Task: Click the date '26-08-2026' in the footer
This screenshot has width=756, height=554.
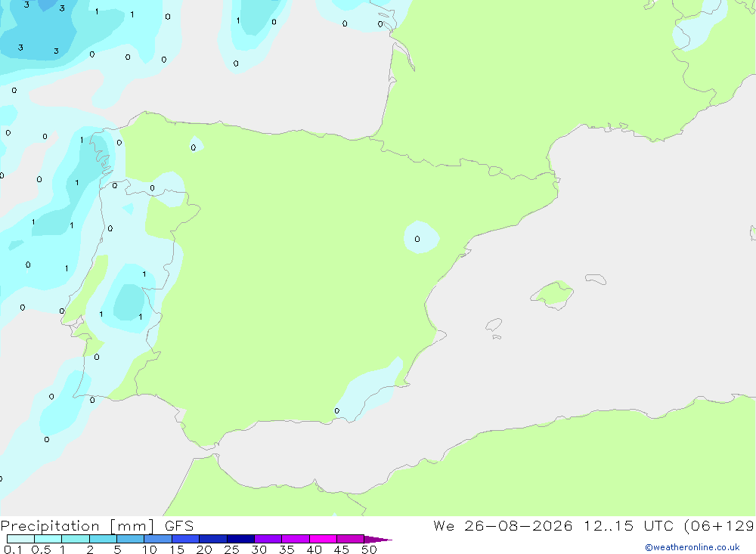Action: point(519,526)
